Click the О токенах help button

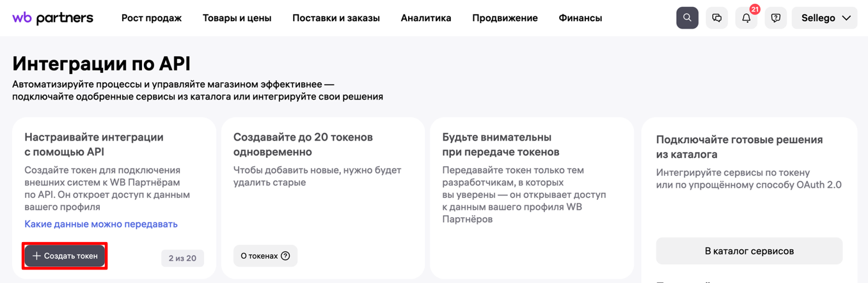265,256
